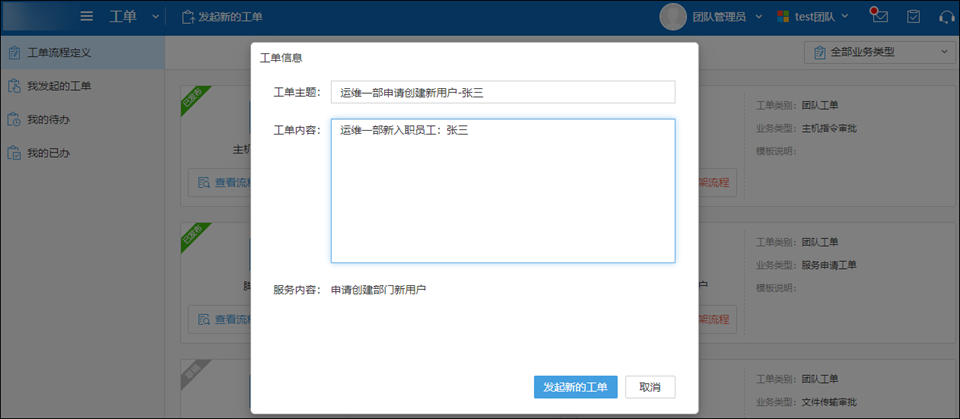Go to 我的待办 in the sidebar
960x419 pixels.
82,119
